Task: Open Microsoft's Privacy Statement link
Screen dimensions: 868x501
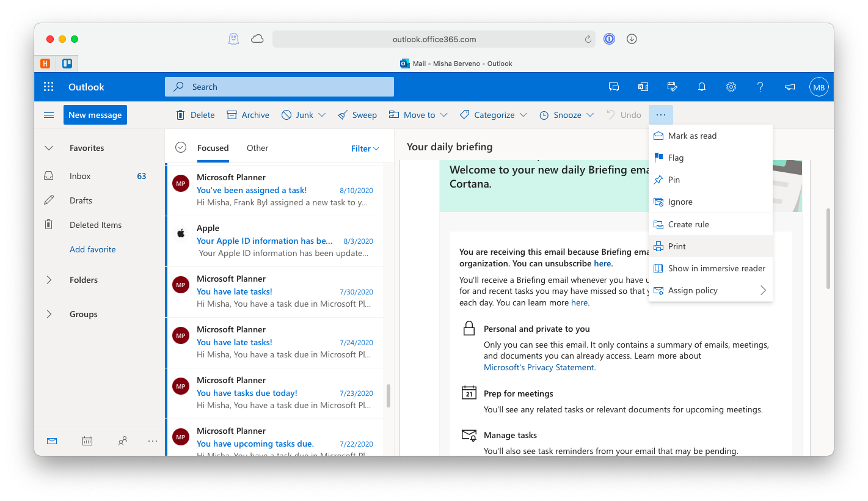Action: (539, 367)
